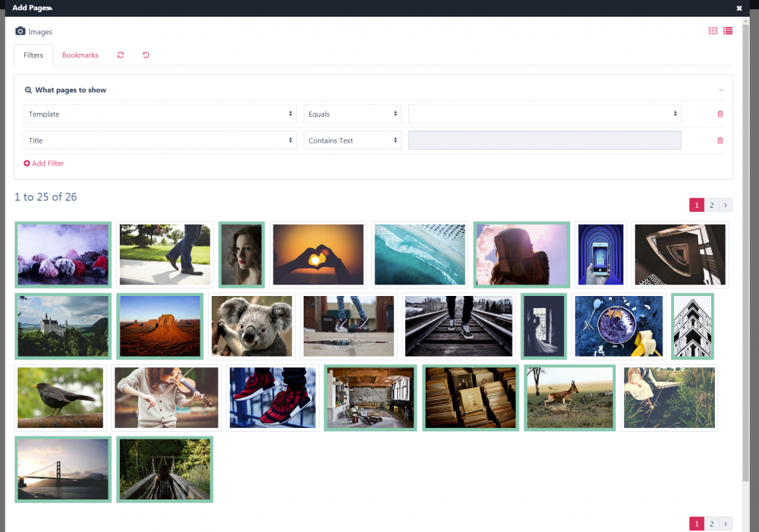759x532 pixels.
Task: Deselect the Golden Gate bridge image
Action: click(63, 469)
